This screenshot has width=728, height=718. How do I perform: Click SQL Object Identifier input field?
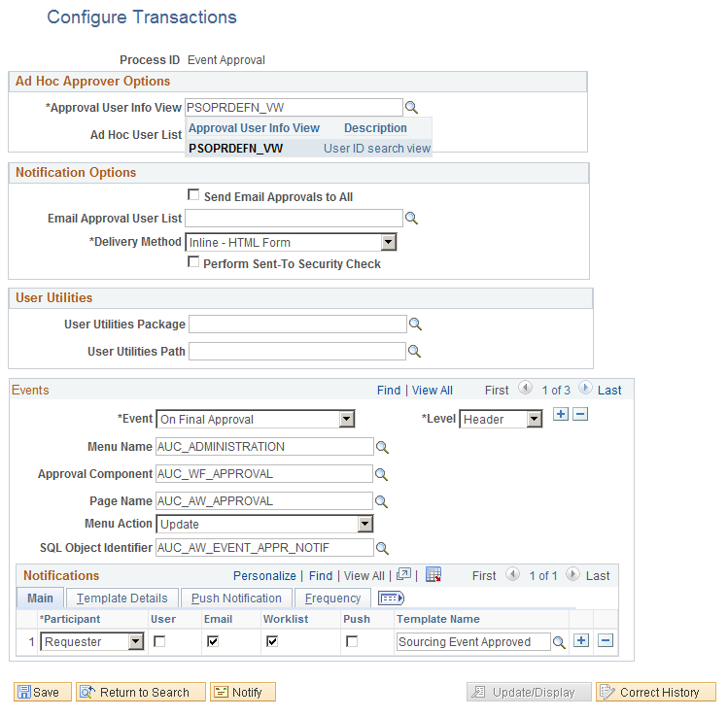264,548
